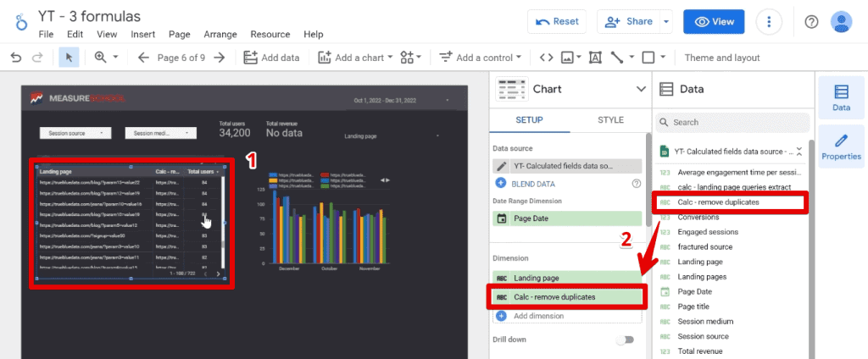This screenshot has width=868, height=359.
Task: Click the edit data source pencil icon
Action: click(x=502, y=166)
